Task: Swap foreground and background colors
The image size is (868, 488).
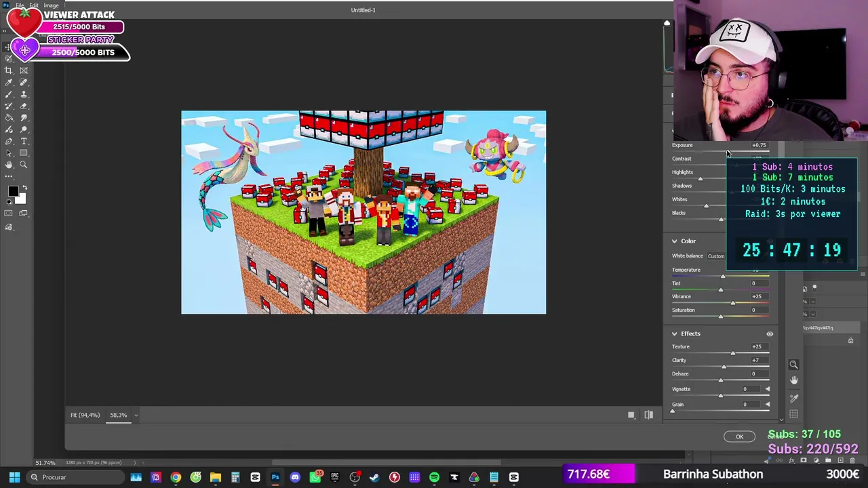Action: pos(24,189)
